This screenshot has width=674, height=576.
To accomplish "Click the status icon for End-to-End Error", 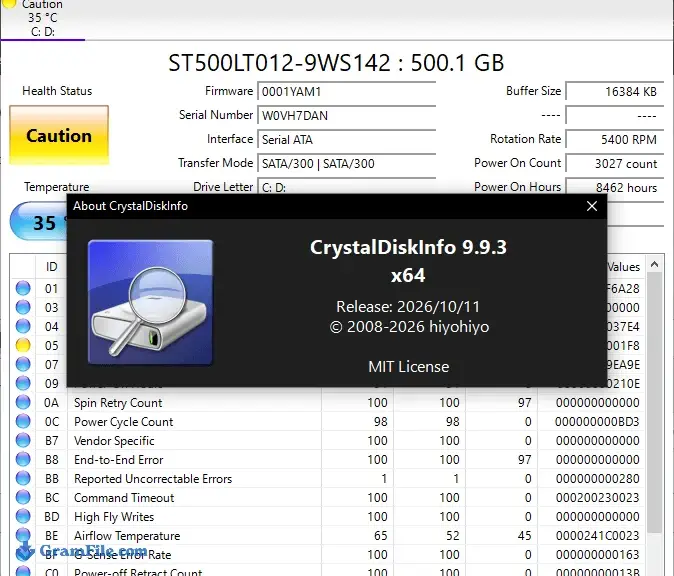I will point(23,460).
